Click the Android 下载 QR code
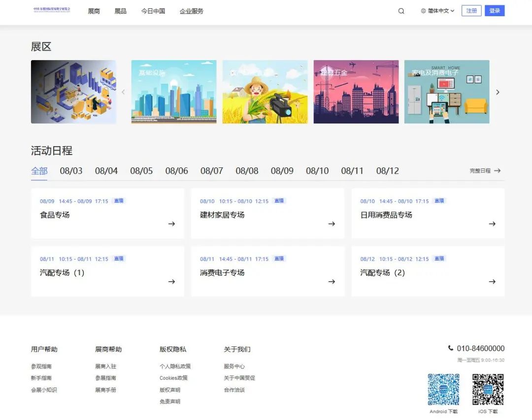532x420 pixels. [443, 389]
